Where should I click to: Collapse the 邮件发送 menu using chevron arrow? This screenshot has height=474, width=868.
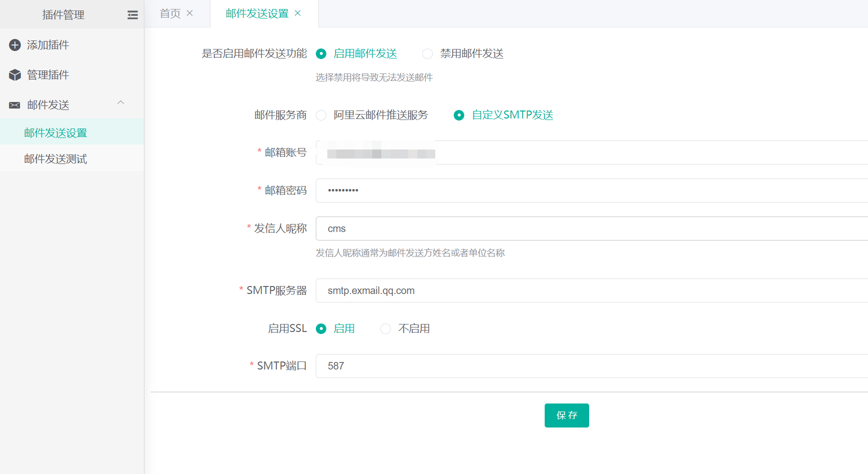[120, 103]
